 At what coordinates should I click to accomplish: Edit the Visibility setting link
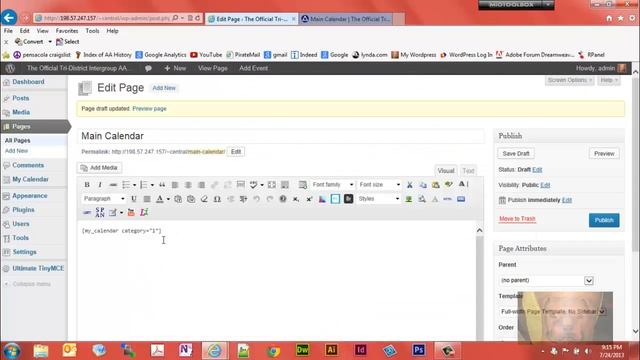545,185
